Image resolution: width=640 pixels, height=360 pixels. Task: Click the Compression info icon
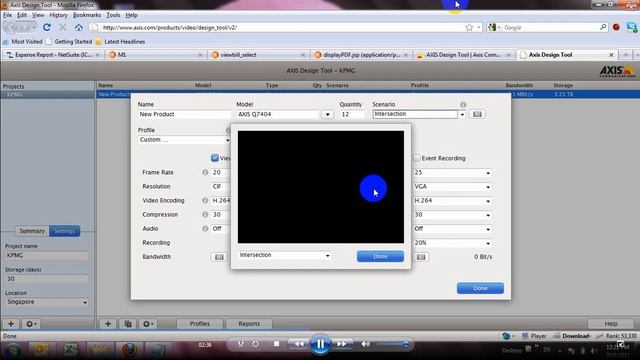point(205,214)
